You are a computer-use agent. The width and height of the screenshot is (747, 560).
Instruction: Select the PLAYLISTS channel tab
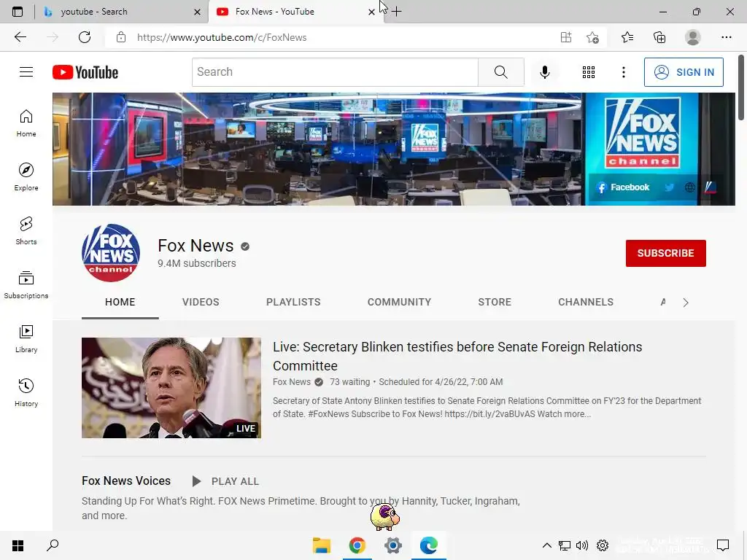coord(293,302)
